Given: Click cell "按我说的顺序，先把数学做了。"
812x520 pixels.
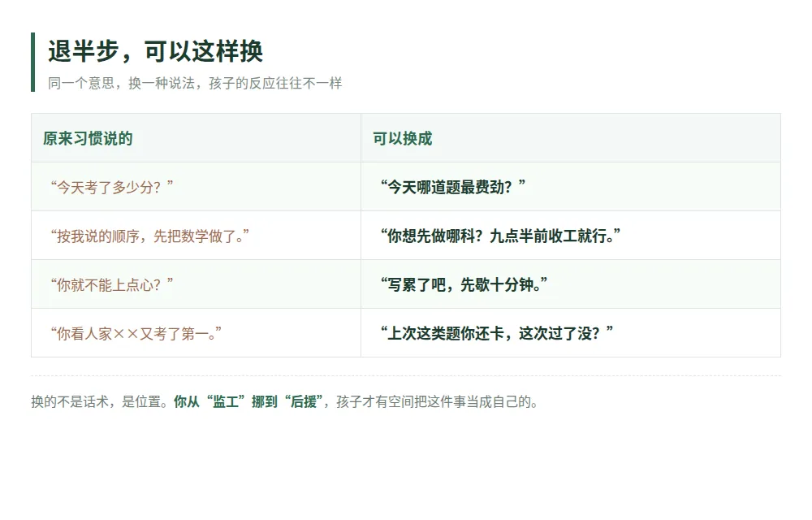Looking at the screenshot, I should click(x=196, y=236).
